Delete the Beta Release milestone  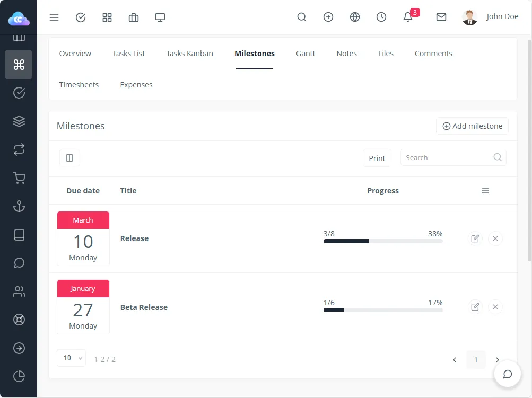point(495,307)
